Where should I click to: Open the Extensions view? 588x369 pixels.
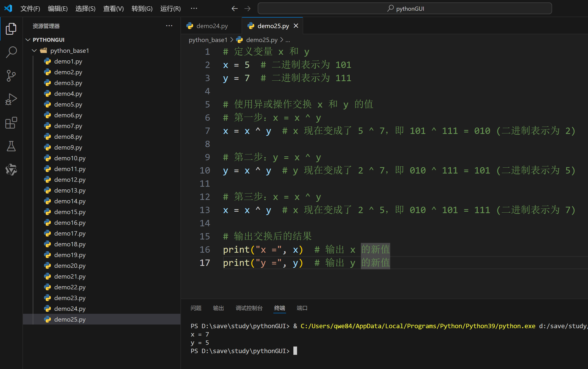click(x=11, y=123)
